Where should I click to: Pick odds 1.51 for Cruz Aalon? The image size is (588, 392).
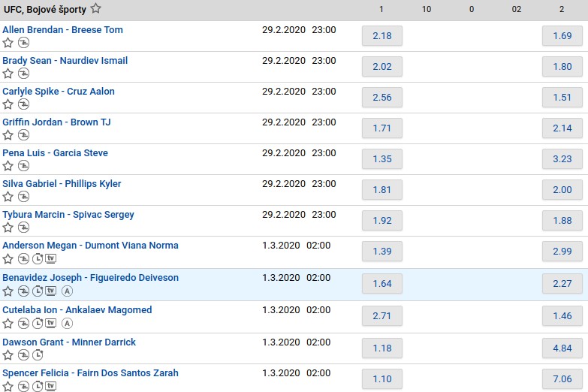point(562,98)
